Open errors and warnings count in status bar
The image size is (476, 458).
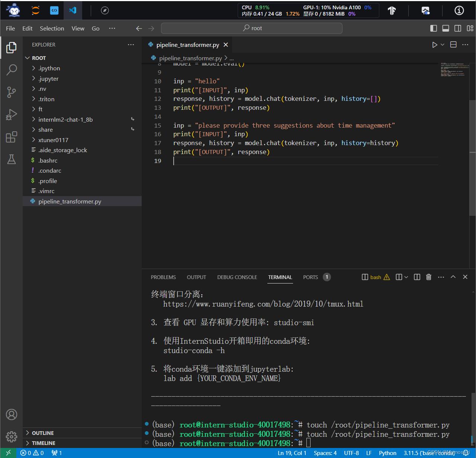pyautogui.click(x=32, y=453)
